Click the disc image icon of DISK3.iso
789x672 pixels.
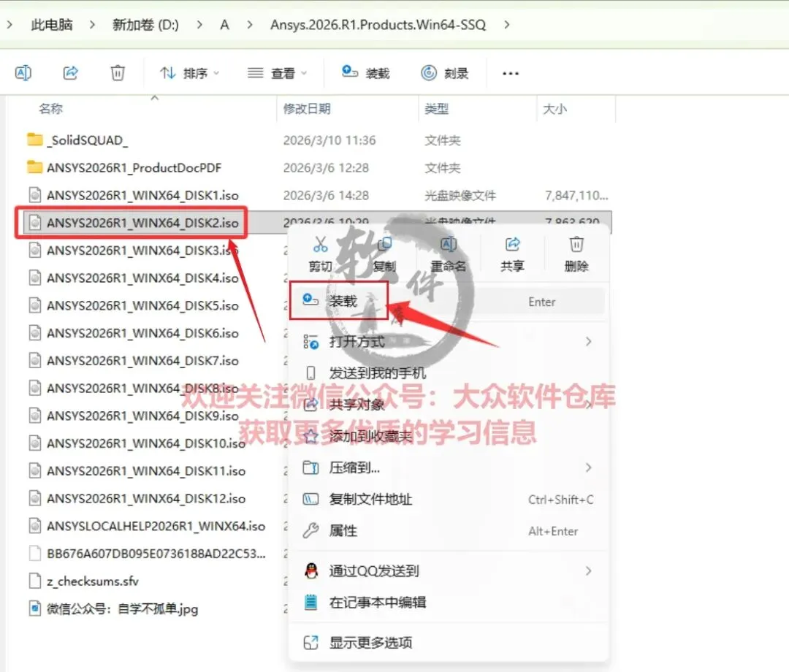(35, 250)
